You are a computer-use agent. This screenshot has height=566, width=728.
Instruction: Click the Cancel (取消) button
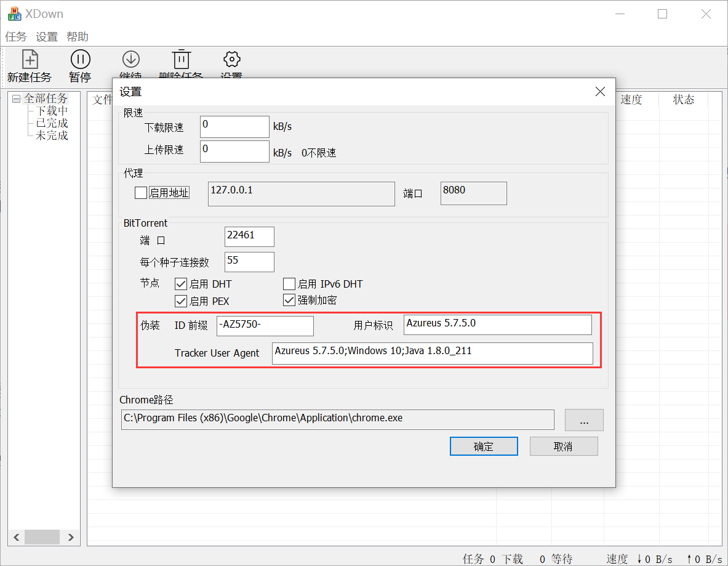(x=563, y=447)
